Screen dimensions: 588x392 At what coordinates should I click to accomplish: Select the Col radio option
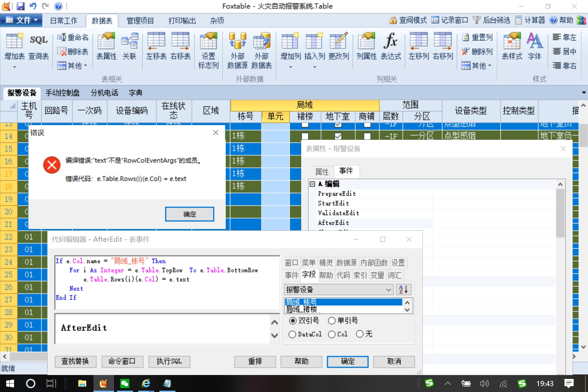coord(338,334)
